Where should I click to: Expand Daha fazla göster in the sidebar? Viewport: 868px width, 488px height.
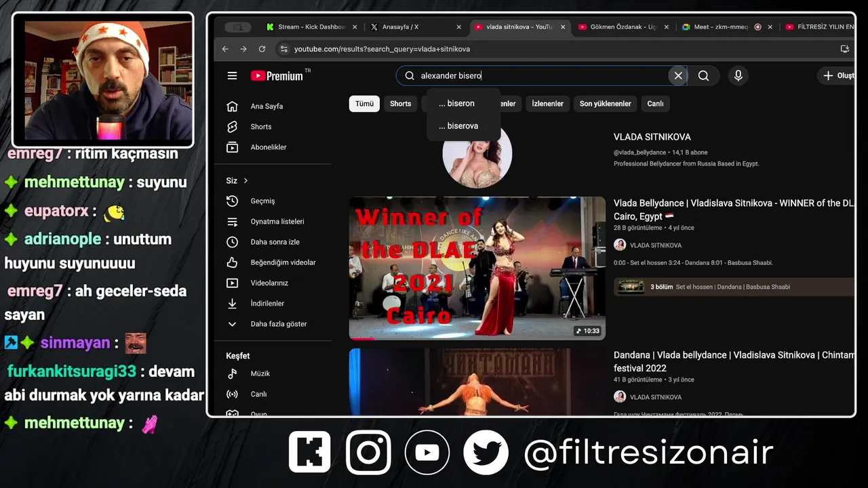[273, 324]
